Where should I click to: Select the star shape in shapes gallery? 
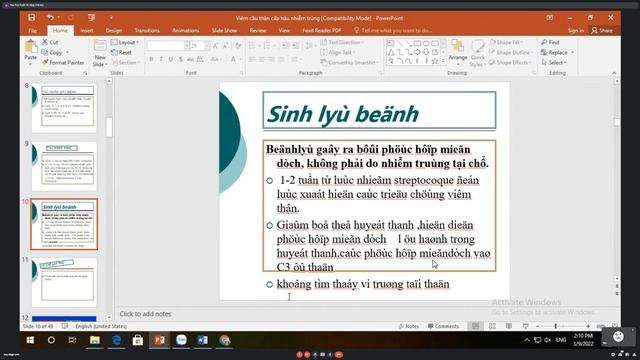(435, 61)
